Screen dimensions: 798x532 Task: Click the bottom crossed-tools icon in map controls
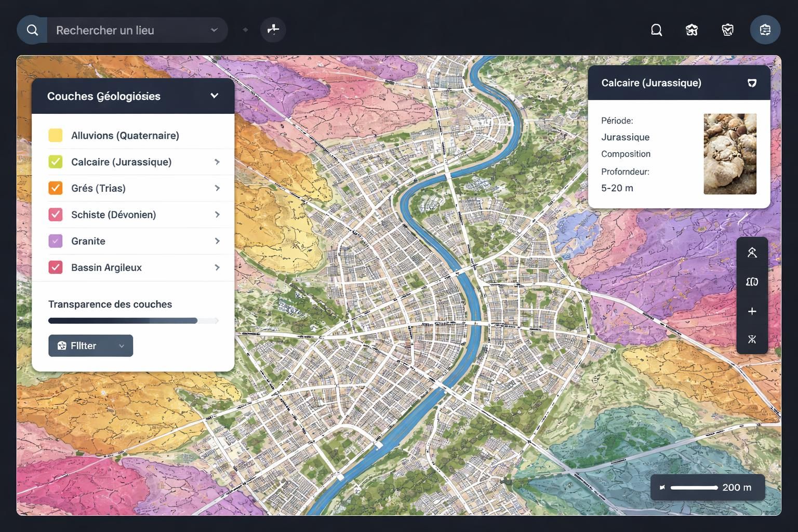coord(752,339)
